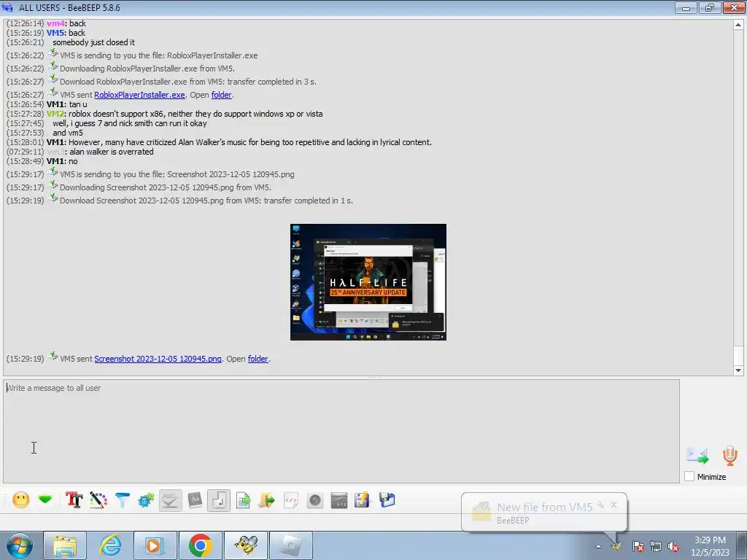
Task: Choose chat text color with pencil-dots icon
Action: pos(98,500)
